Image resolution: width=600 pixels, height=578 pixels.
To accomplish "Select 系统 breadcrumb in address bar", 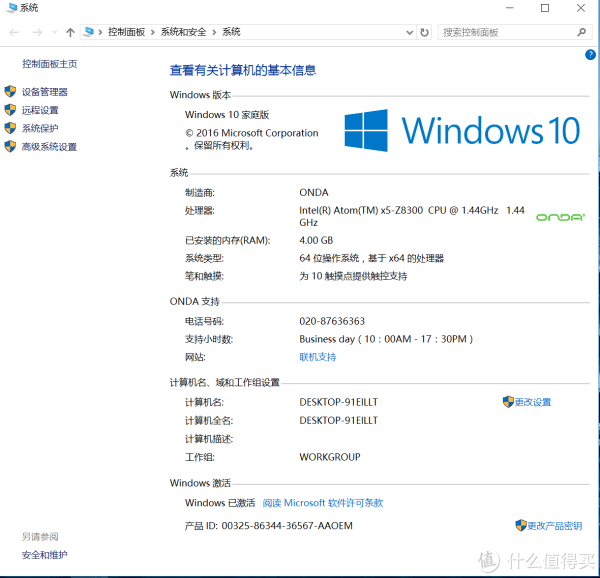I will [231, 32].
